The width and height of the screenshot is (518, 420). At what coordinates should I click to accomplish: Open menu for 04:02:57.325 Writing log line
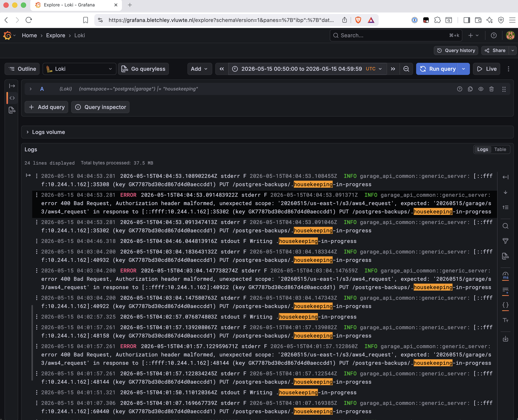point(37,317)
